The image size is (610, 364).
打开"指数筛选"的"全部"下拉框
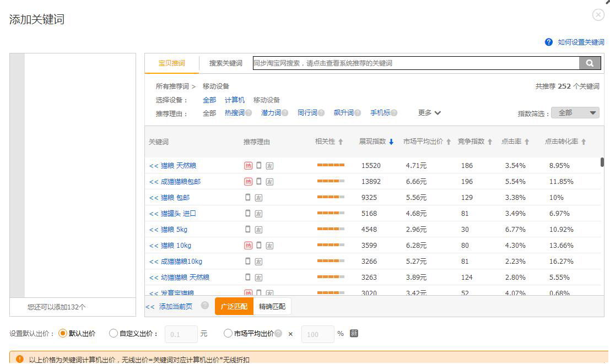[x=575, y=112]
